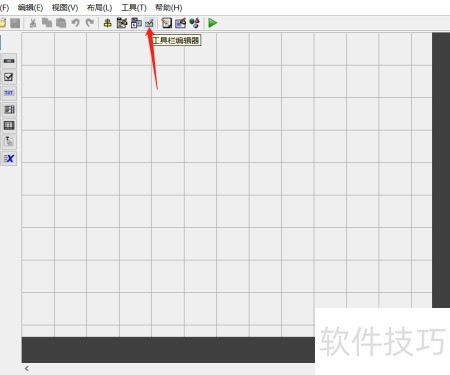Select the Table component in palette

pos(9,125)
